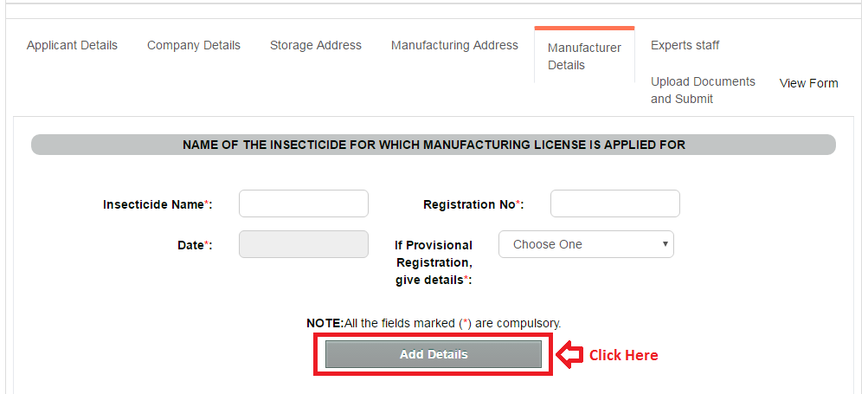The width and height of the screenshot is (868, 394).
Task: Go to the Storage Address tab
Action: point(316,45)
